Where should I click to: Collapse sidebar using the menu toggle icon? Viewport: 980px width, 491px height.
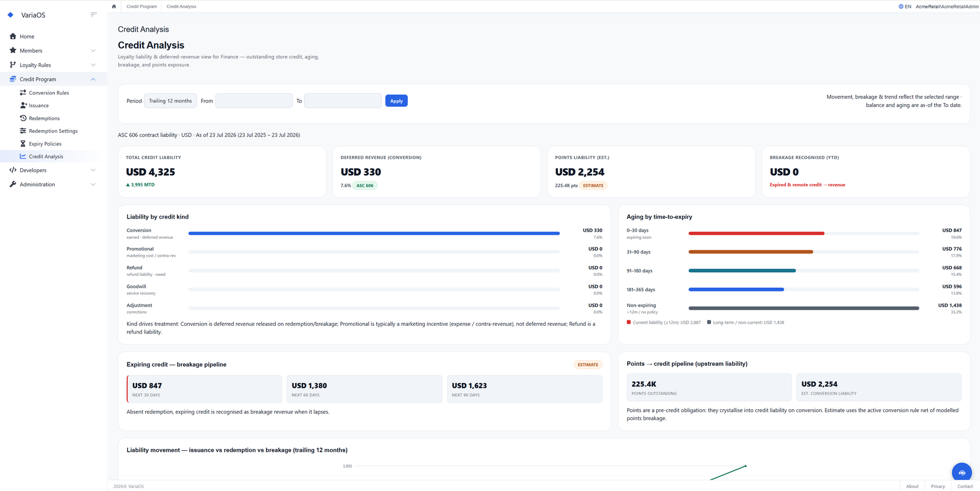click(94, 15)
